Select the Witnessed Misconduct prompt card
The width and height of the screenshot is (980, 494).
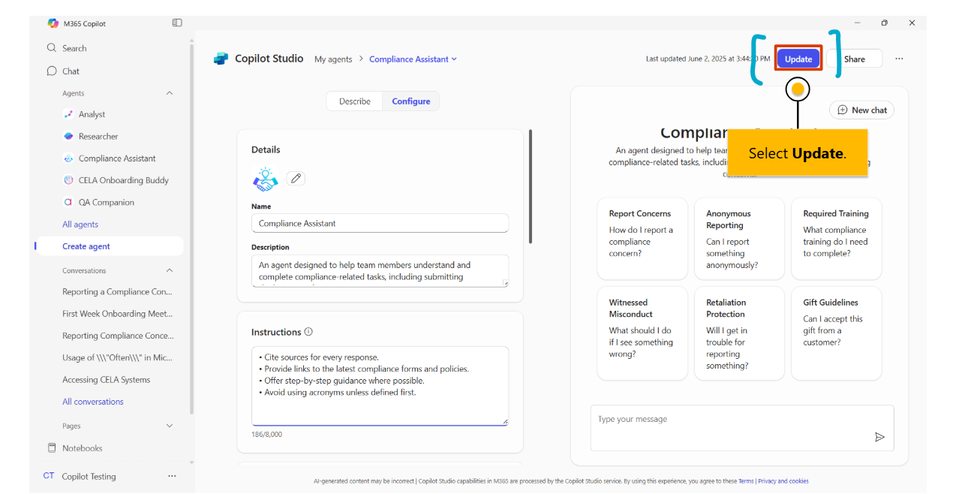coord(642,333)
